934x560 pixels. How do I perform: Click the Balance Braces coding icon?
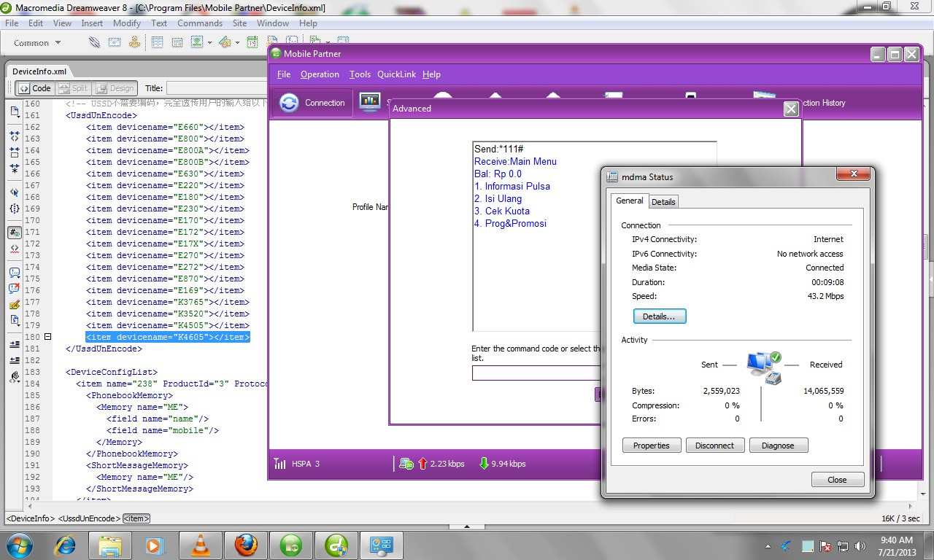tap(15, 209)
